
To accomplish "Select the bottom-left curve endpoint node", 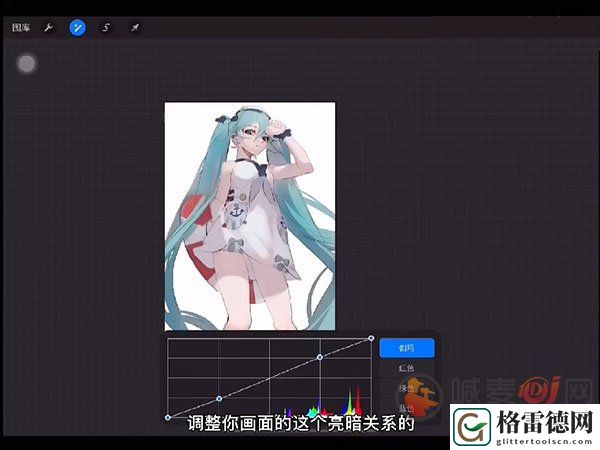I will [168, 417].
